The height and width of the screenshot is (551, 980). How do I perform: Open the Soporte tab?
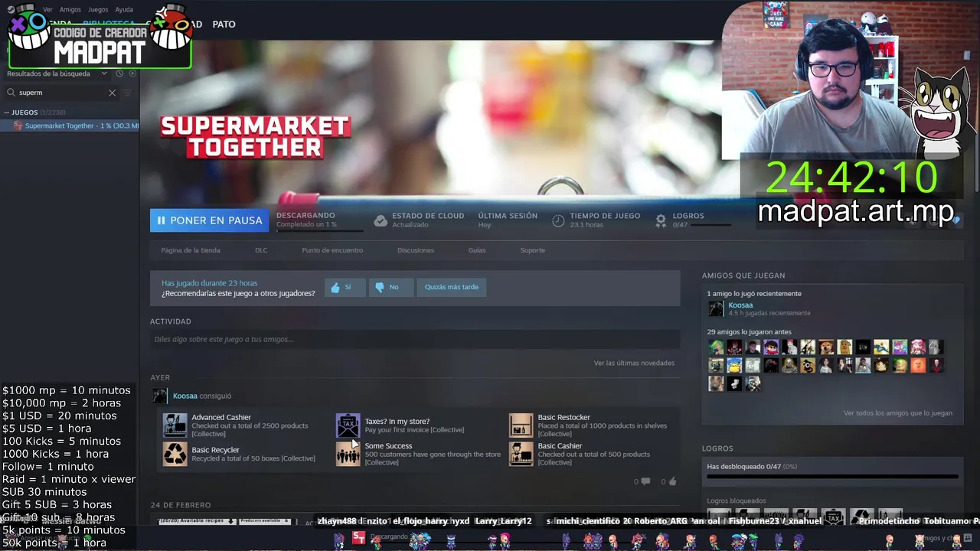(x=533, y=250)
